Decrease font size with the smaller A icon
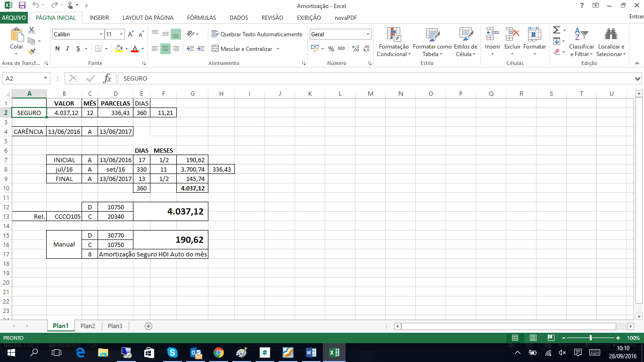Image resolution: width=644 pixels, height=362 pixels. point(140,34)
